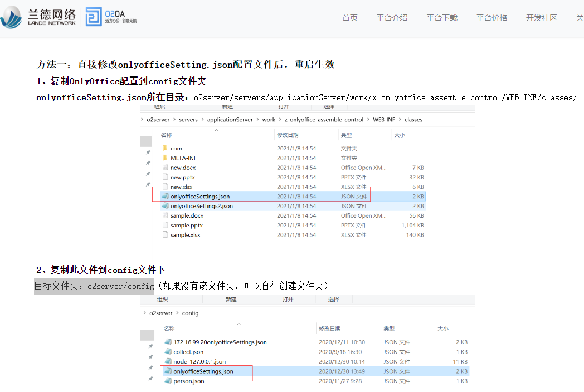Click the highlighted '目标文件夹：o2server/config' text

(x=94, y=286)
